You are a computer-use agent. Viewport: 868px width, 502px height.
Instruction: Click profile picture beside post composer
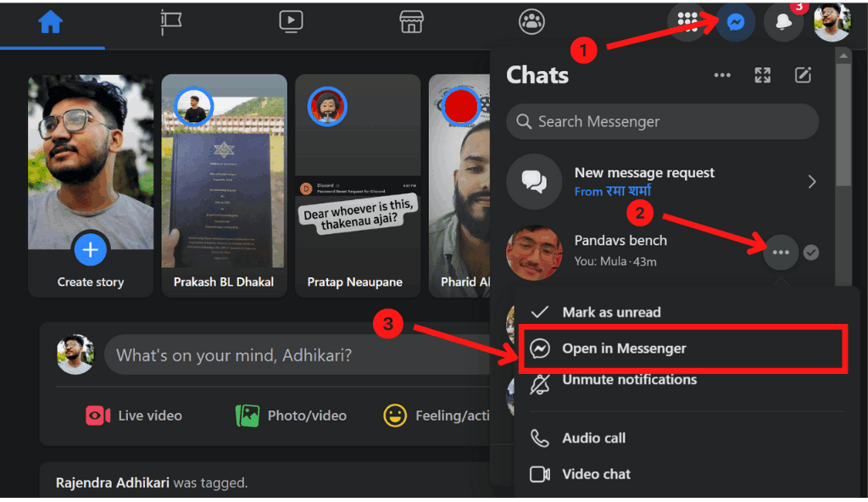click(x=75, y=354)
